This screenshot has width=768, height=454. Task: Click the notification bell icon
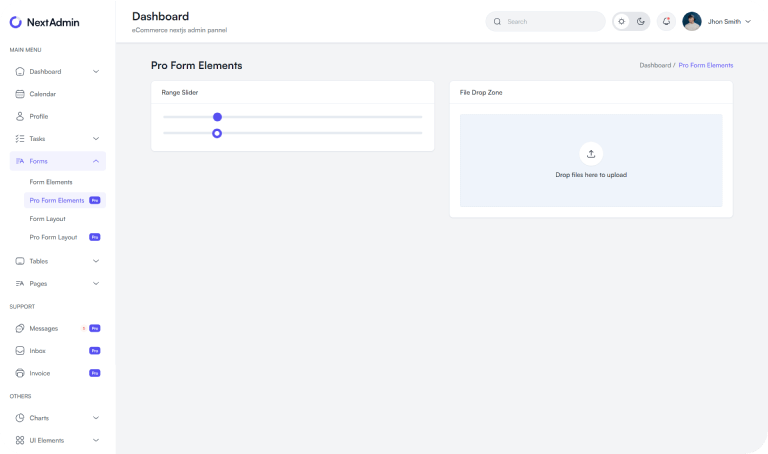tap(666, 21)
